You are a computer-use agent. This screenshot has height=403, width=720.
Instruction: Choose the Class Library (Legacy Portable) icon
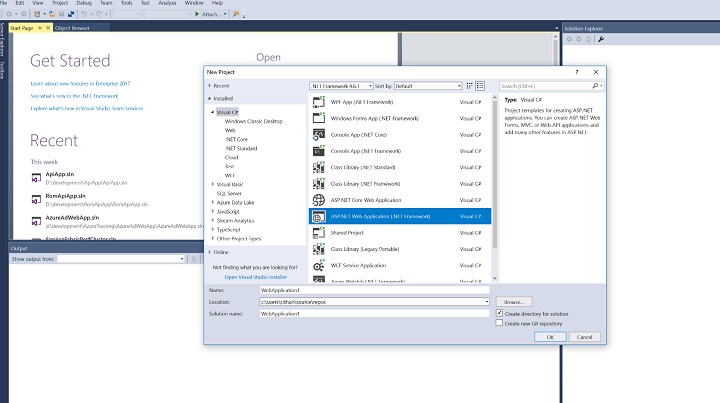319,249
